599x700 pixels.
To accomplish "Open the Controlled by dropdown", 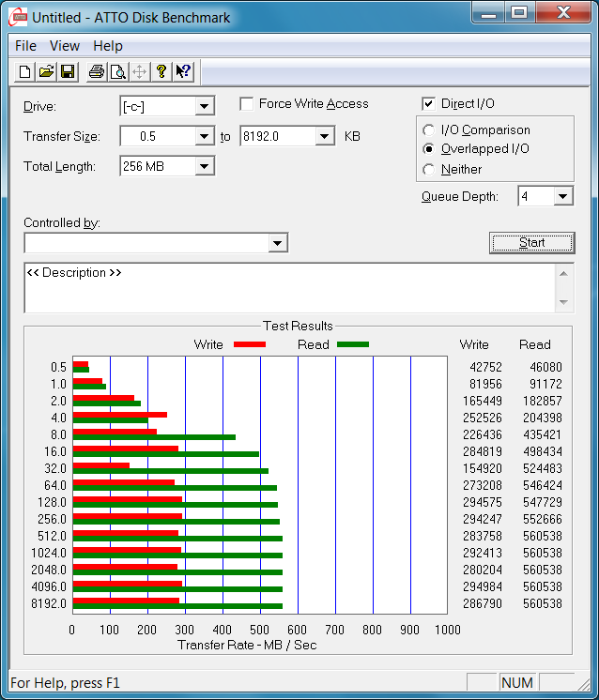I will (x=277, y=243).
